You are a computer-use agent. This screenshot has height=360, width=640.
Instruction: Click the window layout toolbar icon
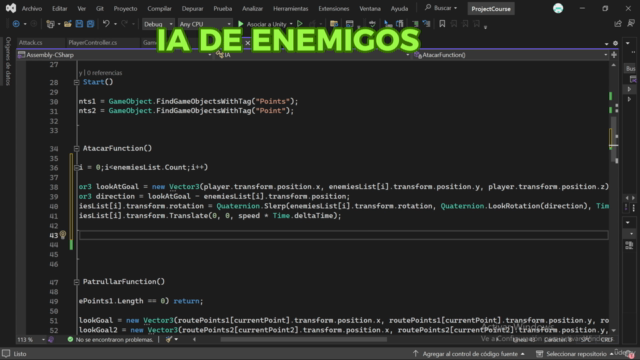(349, 24)
